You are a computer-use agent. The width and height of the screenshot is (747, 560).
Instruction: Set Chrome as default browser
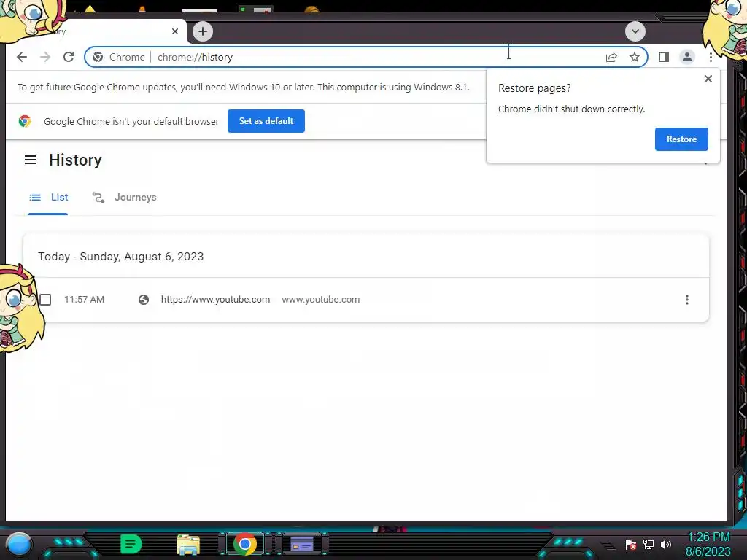pos(266,121)
